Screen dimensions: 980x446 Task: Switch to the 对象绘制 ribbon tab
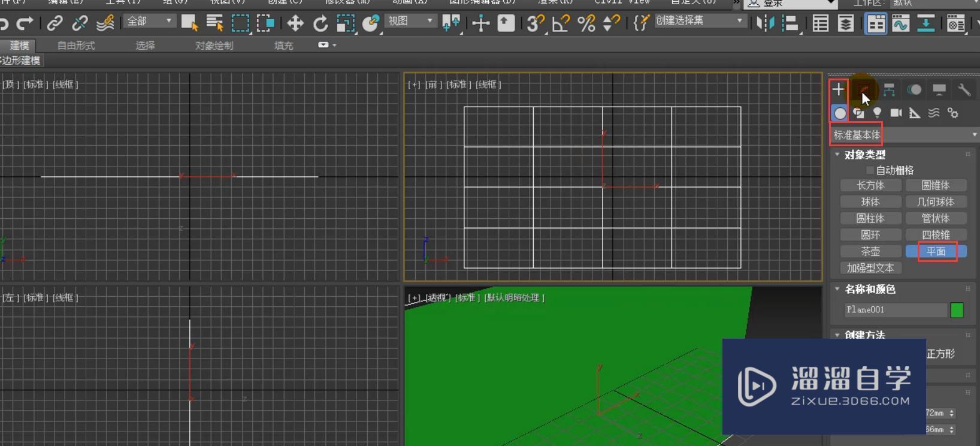coord(214,46)
